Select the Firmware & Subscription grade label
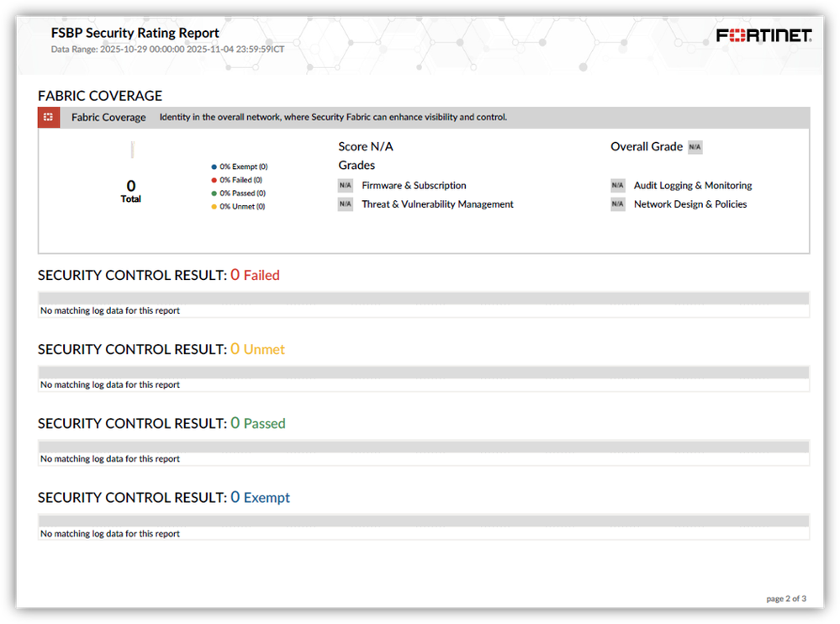This screenshot has width=840, height=624. 414,186
